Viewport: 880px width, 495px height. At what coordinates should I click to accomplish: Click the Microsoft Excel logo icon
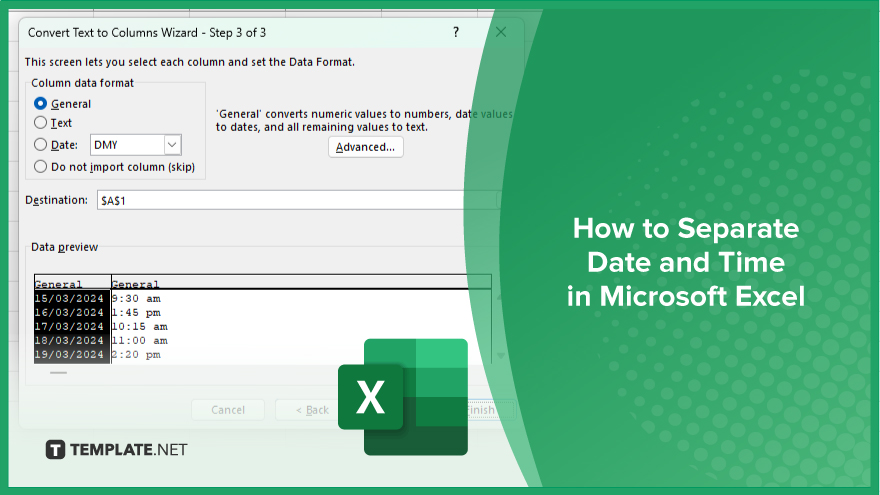403,397
